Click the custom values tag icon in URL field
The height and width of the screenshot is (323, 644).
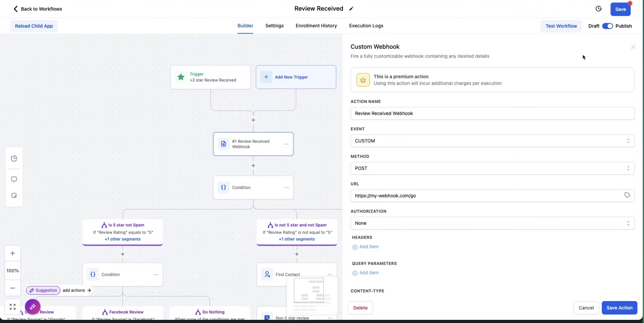point(627,195)
